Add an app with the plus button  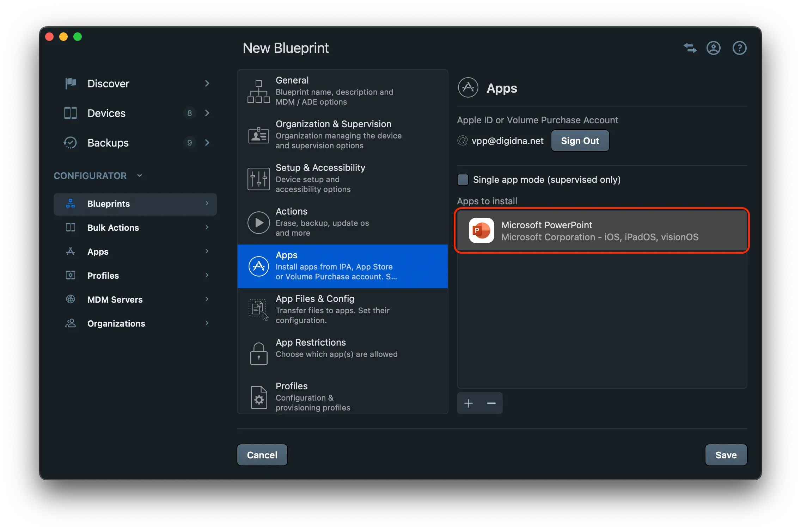tap(468, 403)
